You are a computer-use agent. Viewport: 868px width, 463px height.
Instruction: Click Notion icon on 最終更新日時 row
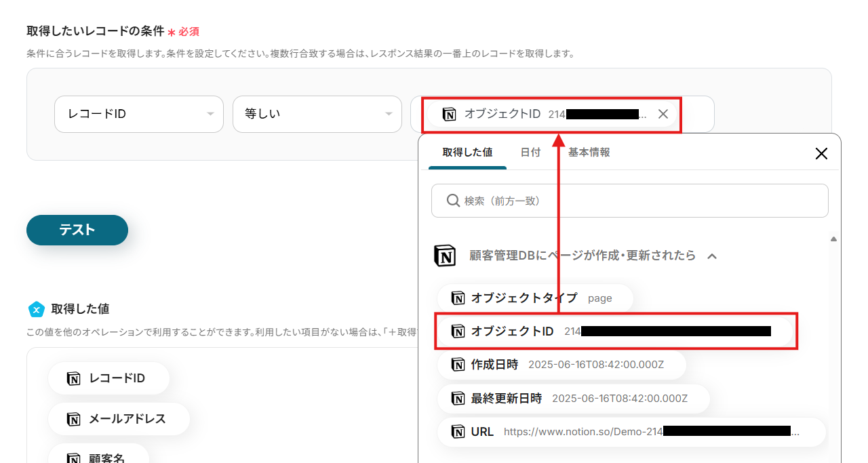click(x=458, y=398)
